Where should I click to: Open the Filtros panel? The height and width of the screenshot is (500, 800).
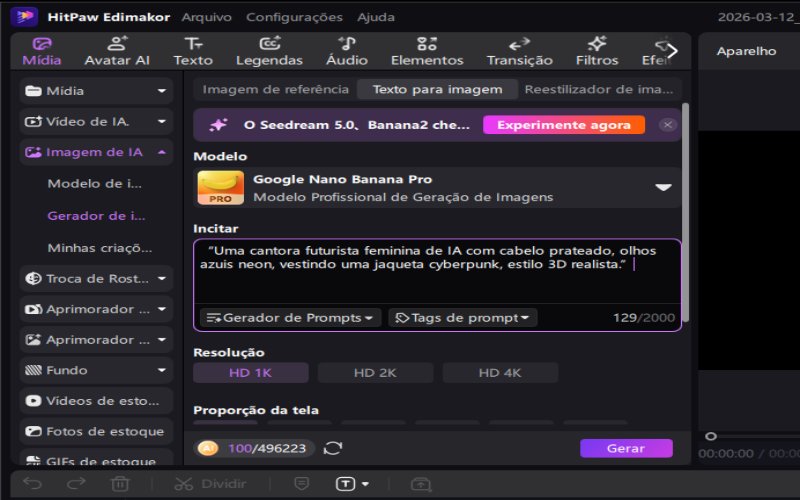click(597, 50)
